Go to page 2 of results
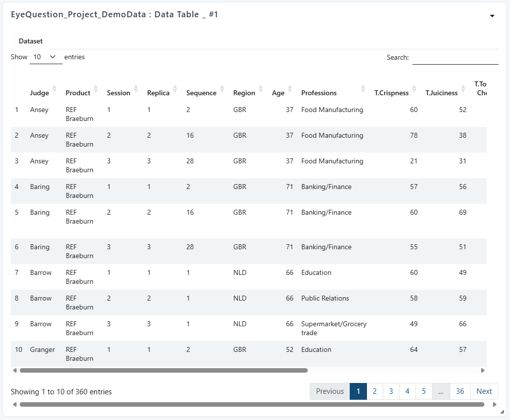 pos(375,391)
